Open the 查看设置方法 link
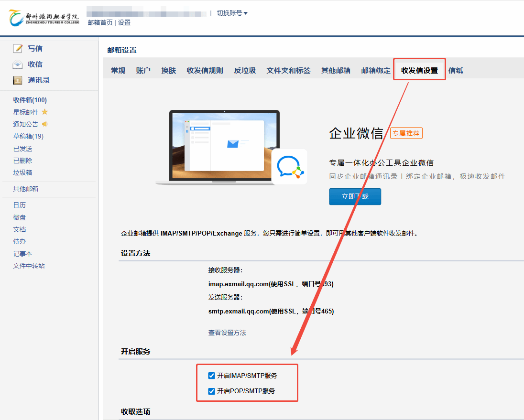 pyautogui.click(x=227, y=333)
